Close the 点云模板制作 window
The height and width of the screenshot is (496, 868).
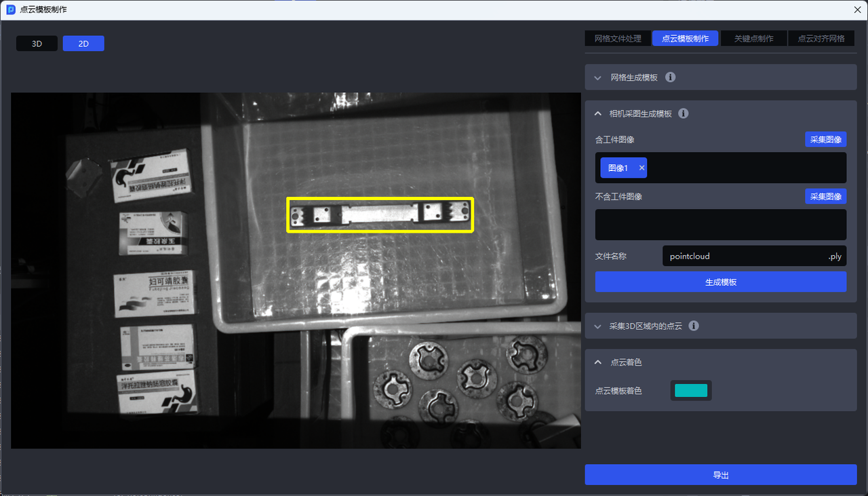857,9
